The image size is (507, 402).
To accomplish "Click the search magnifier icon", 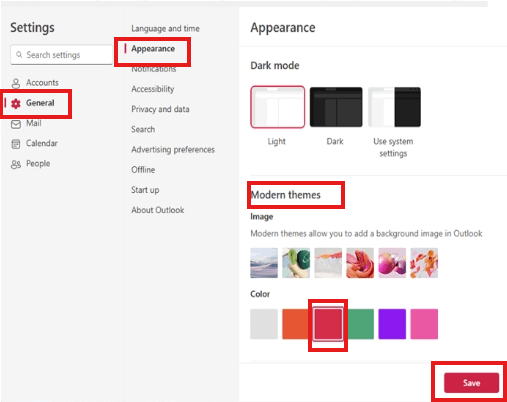I will pos(19,54).
